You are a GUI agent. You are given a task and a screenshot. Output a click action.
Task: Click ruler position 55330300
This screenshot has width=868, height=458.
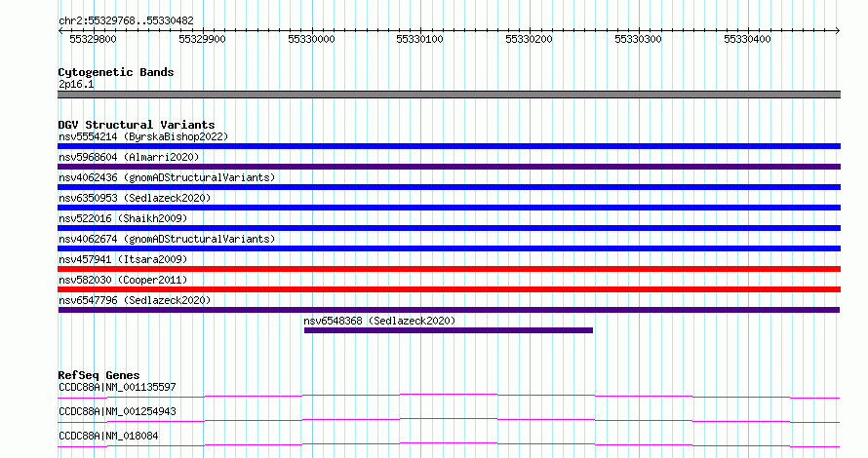(638, 39)
